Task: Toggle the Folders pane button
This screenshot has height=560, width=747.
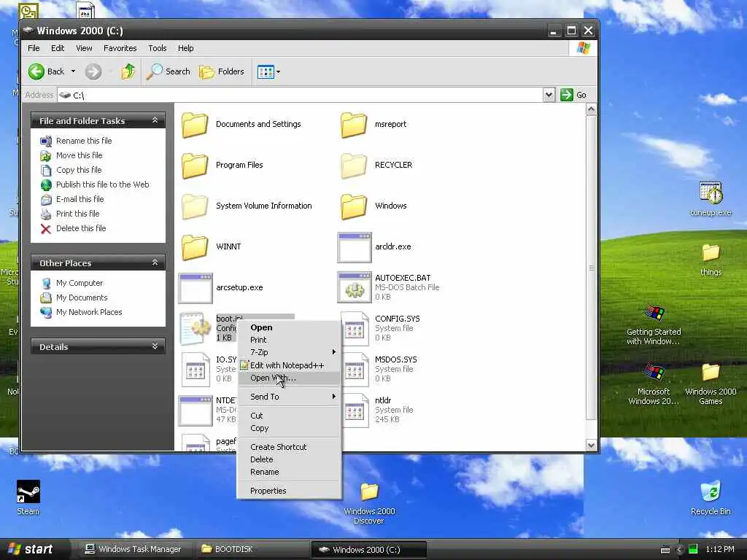Action: (222, 72)
